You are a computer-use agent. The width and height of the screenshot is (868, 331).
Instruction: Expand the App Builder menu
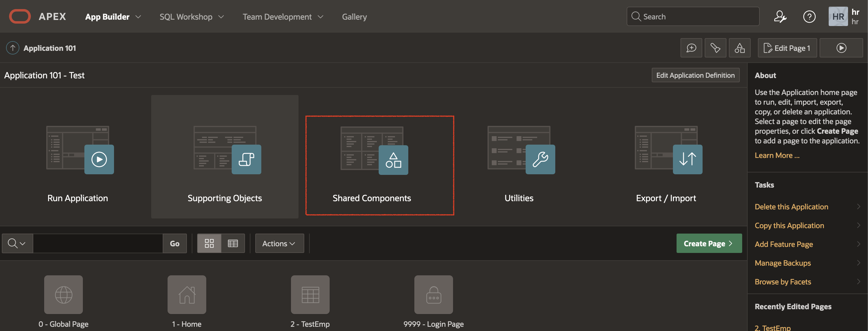tap(113, 17)
